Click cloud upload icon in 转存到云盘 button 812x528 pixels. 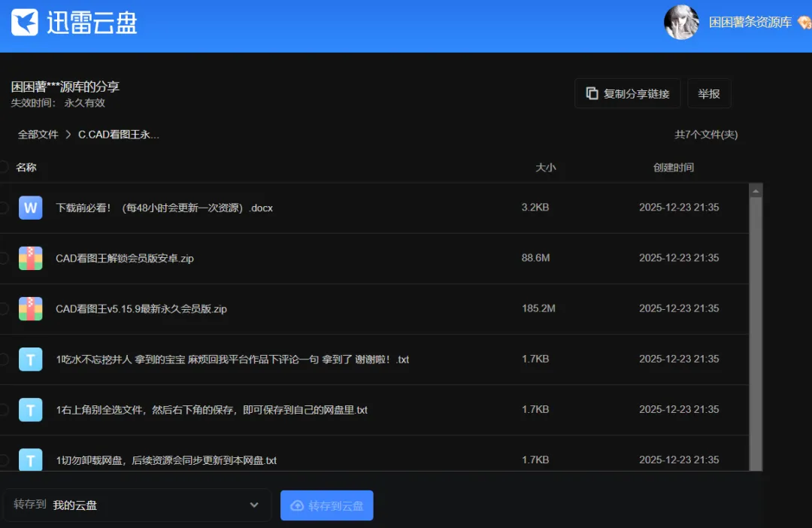coord(297,505)
